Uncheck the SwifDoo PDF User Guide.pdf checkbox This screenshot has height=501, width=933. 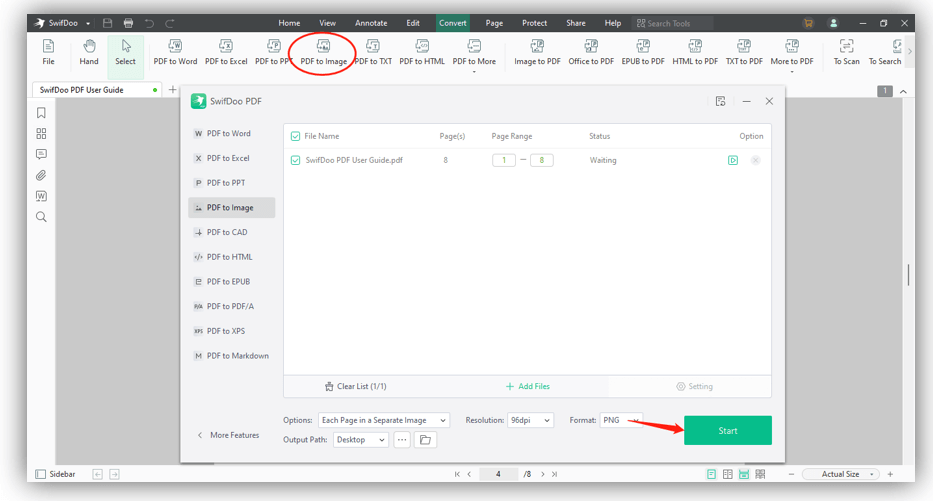(295, 160)
